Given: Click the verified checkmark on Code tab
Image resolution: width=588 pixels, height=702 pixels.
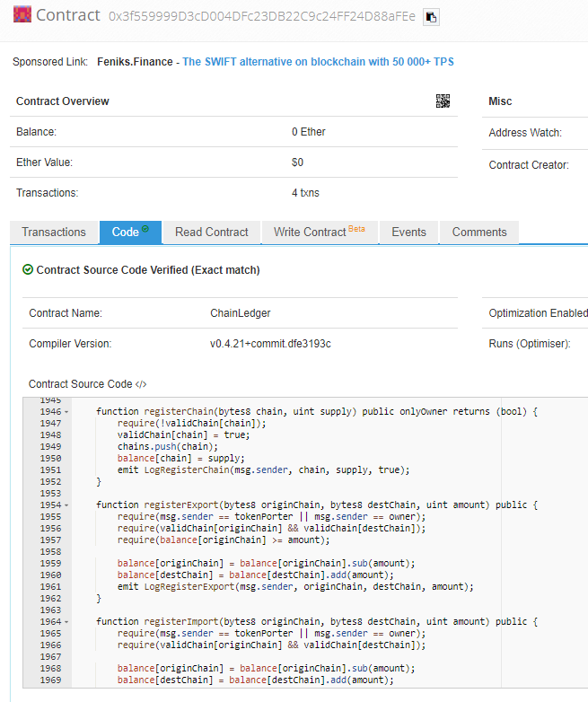Looking at the screenshot, I should coord(145,229).
